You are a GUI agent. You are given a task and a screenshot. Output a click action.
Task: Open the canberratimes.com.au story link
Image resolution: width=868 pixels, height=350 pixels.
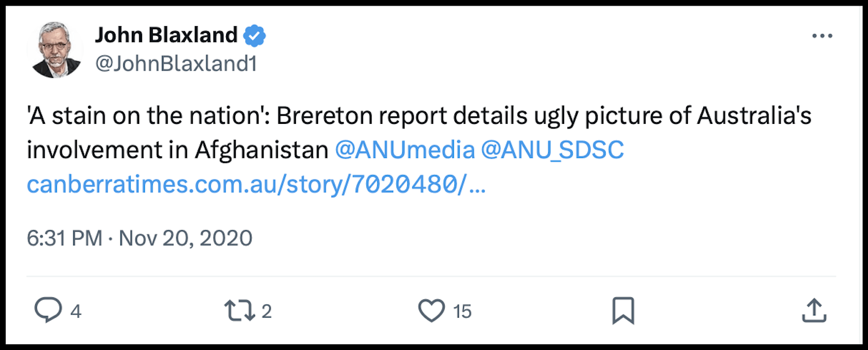pos(256,185)
